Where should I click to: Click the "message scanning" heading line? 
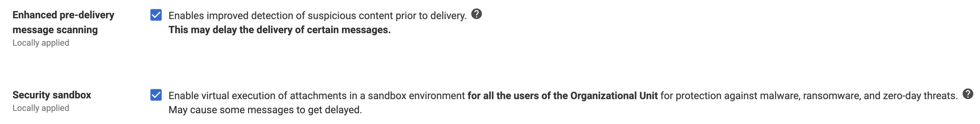coord(55,30)
